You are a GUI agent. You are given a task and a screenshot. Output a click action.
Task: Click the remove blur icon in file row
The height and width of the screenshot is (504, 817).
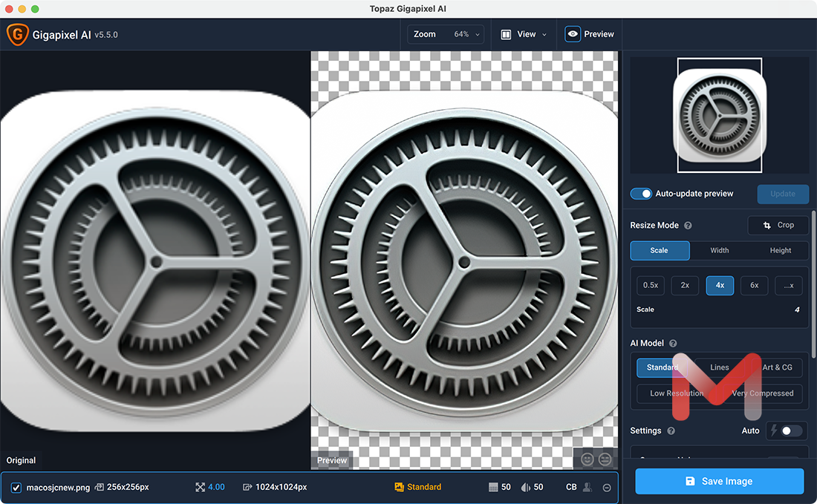pyautogui.click(x=526, y=488)
